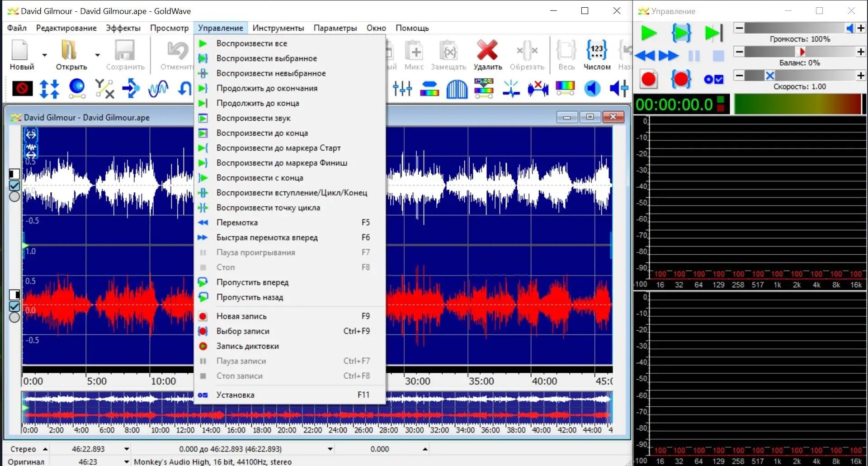This screenshot has height=466, width=868.
Task: Expand the dropdown arrow next to Открыть
Action: [97, 55]
